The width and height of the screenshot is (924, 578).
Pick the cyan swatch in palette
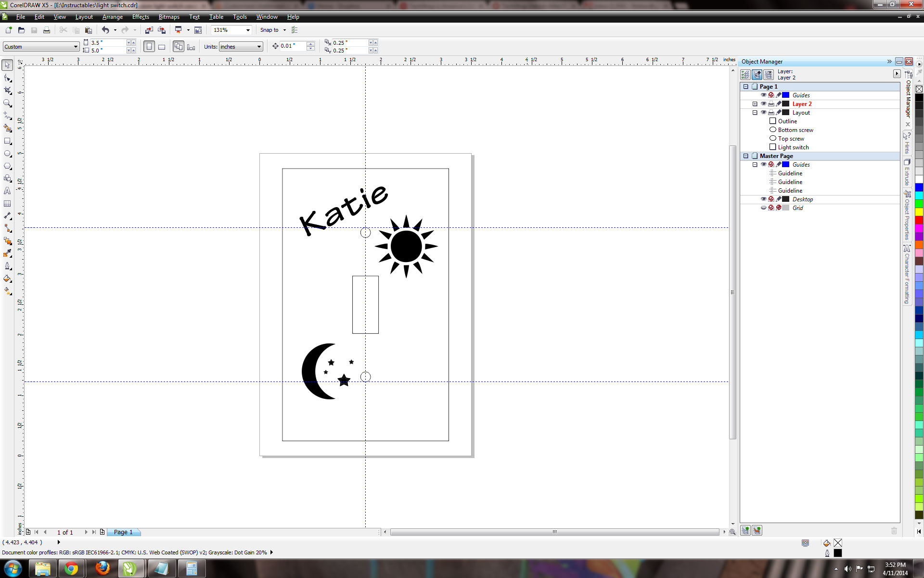click(919, 195)
